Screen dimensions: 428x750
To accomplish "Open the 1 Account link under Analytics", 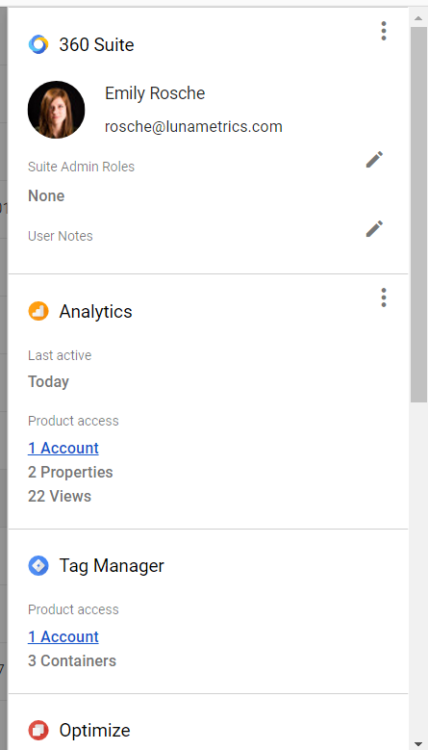I will tap(63, 448).
